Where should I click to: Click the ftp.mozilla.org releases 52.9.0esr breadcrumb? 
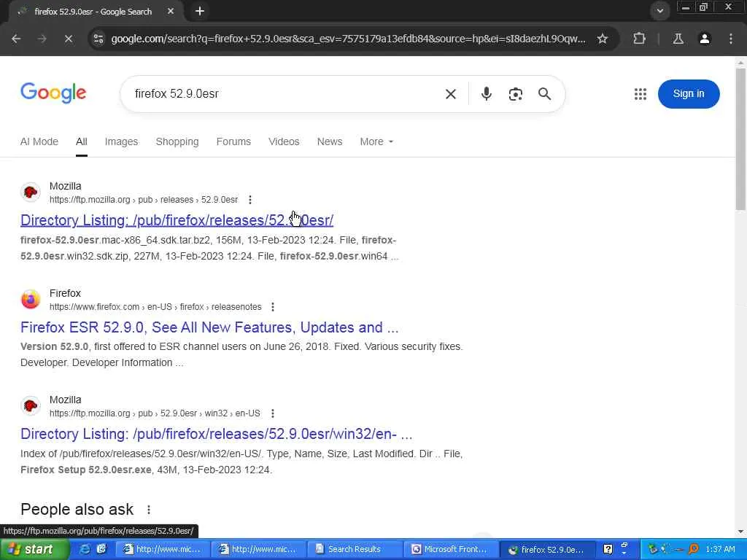pos(144,200)
